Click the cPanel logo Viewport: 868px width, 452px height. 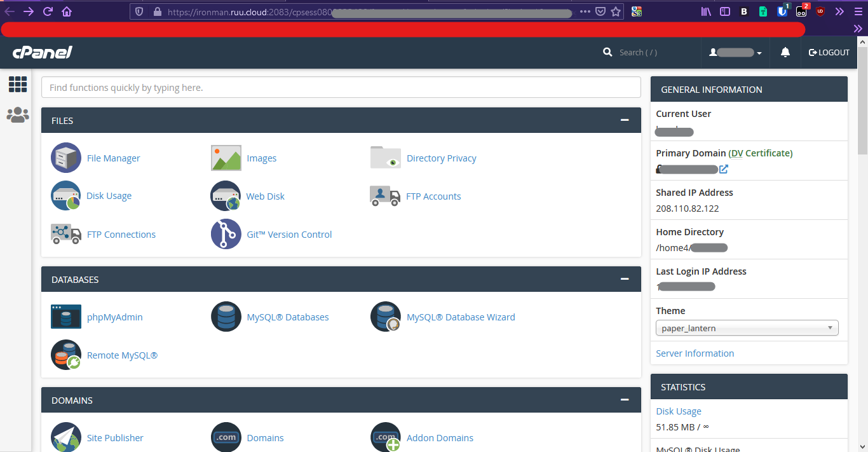coord(43,52)
